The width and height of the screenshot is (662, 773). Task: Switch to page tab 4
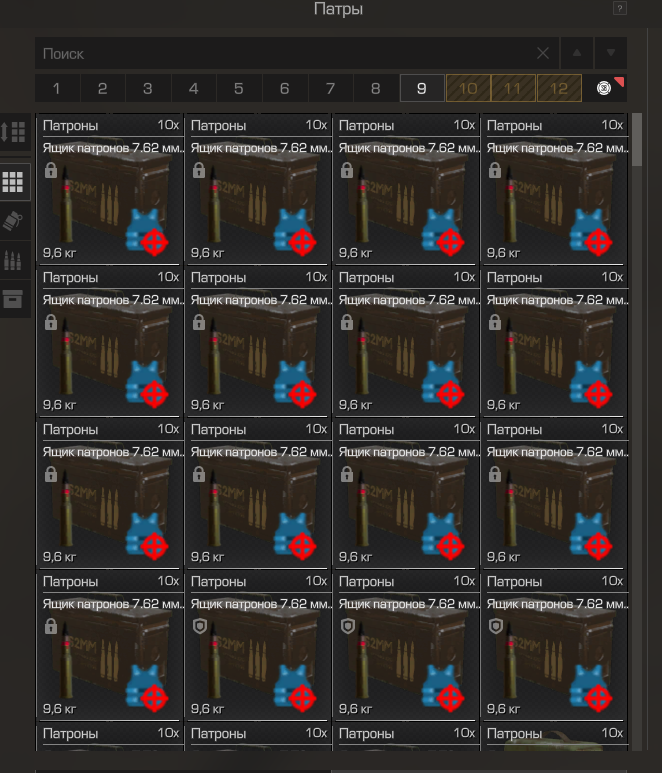[x=194, y=88]
